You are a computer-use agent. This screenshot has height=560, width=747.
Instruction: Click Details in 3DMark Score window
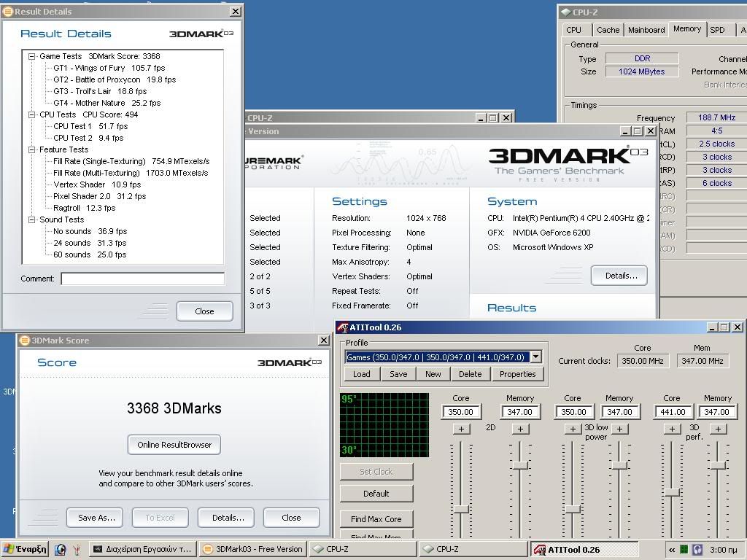click(226, 518)
